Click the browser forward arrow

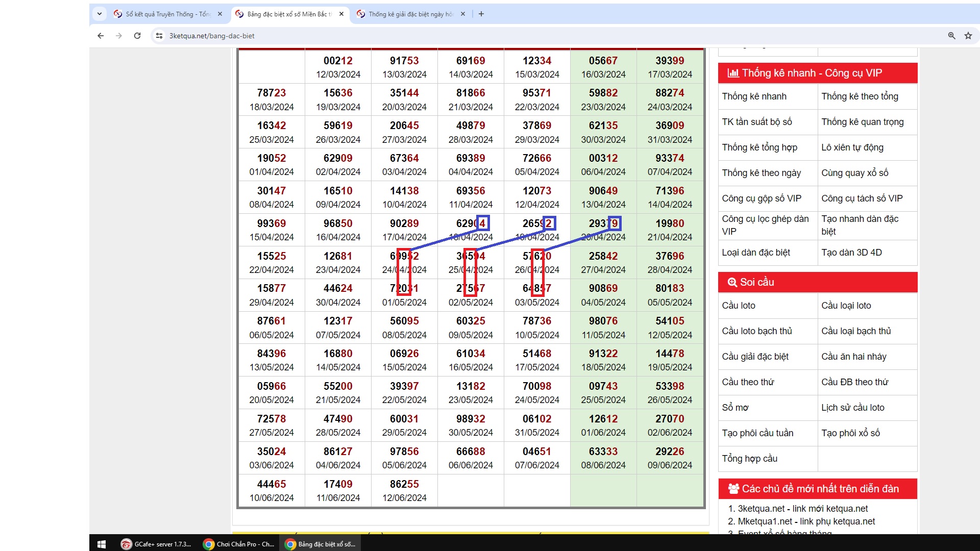click(x=119, y=36)
